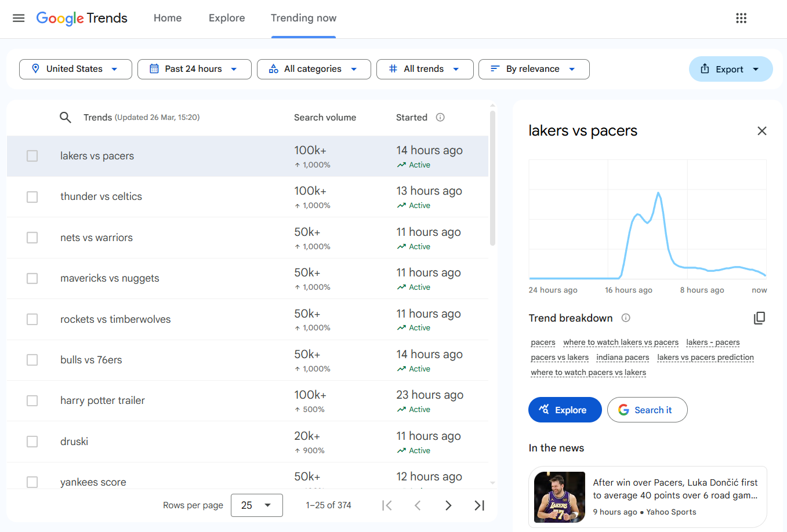Go to the next results page
Screen dimensions: 787x532
coord(448,505)
